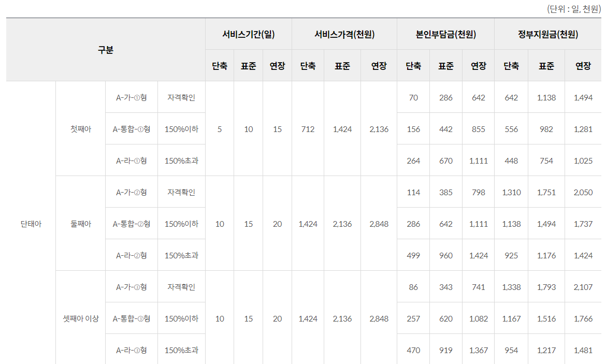
Task: Select the subsidy value '1,793'
Action: (546, 287)
